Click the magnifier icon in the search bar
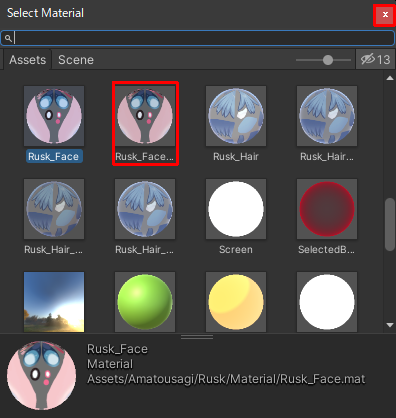 coord(8,38)
